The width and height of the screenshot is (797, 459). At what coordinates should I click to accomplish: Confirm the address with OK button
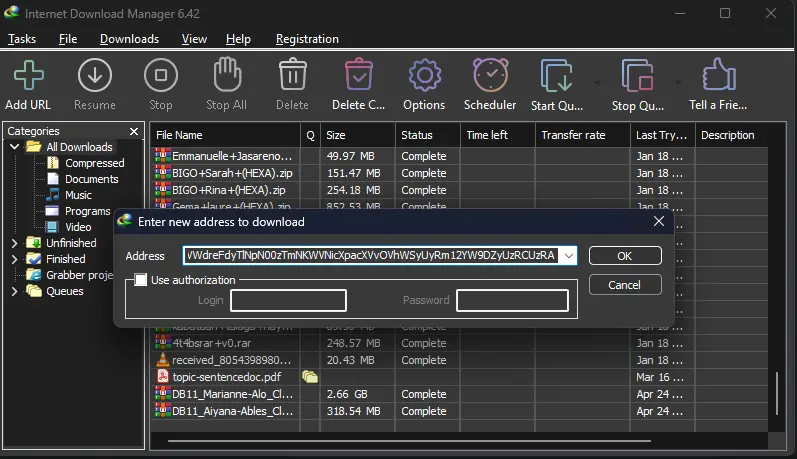click(x=625, y=256)
